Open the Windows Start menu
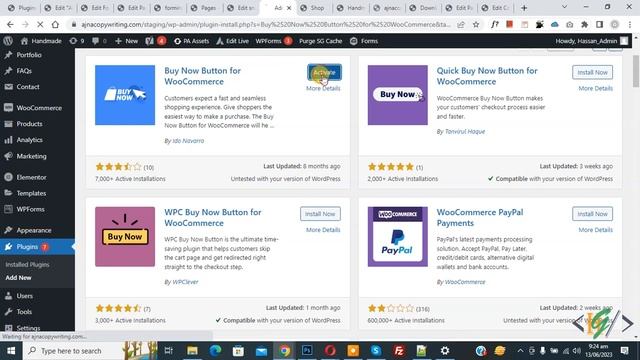The width and height of the screenshot is (640, 360). [11, 351]
